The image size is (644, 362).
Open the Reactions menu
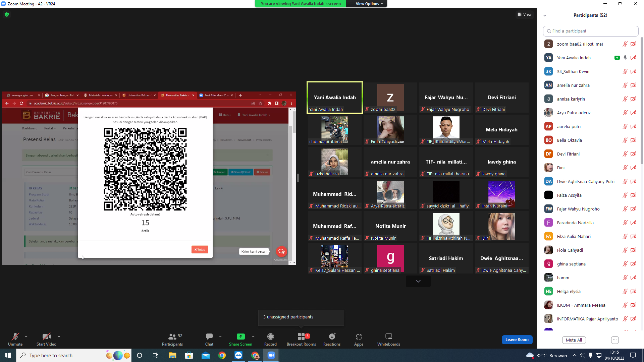332,339
